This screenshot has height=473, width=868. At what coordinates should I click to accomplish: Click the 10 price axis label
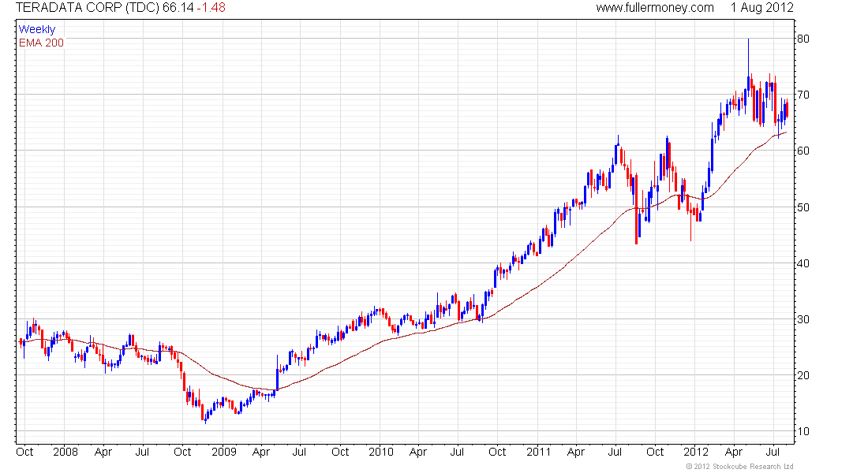[x=803, y=431]
